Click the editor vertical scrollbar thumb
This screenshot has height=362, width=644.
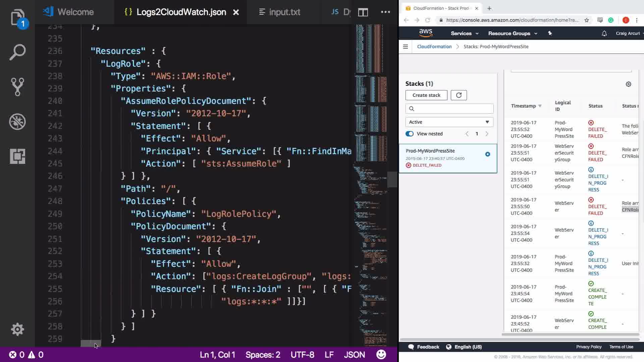392,179
